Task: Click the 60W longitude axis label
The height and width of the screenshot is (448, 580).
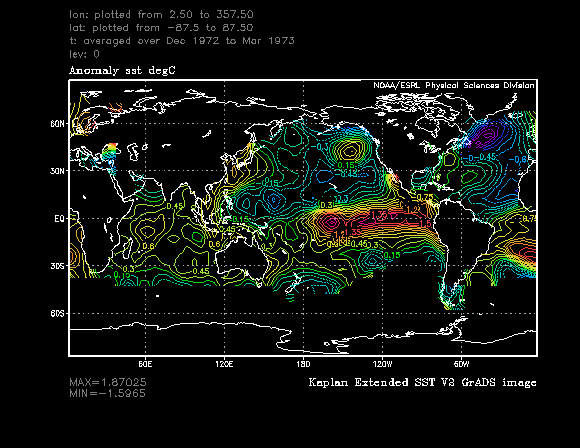Action: 461,364
